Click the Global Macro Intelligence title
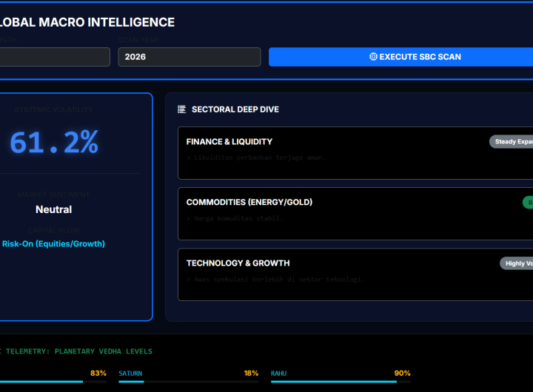533x392 pixels. point(87,22)
